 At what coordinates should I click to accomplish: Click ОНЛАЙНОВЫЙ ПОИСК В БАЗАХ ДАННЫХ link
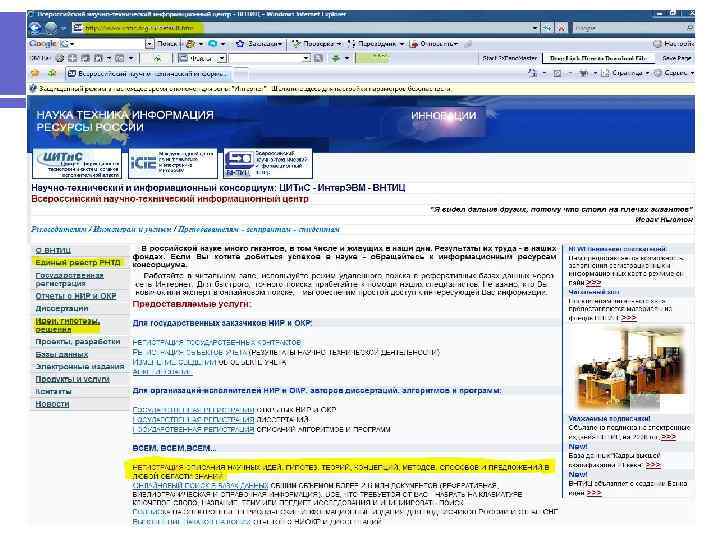[200, 485]
